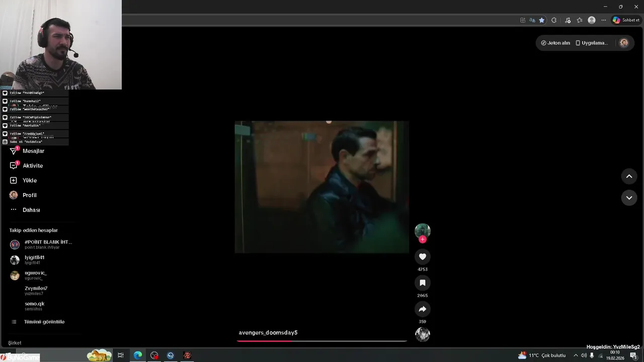Open Microsoft Edge from the taskbar

click(x=137, y=355)
